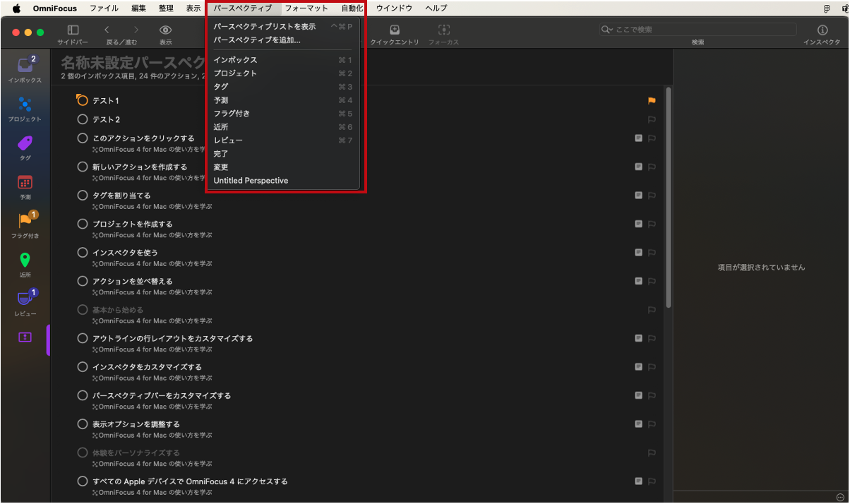Flag the 新しいアクションを作成する action

point(652,167)
